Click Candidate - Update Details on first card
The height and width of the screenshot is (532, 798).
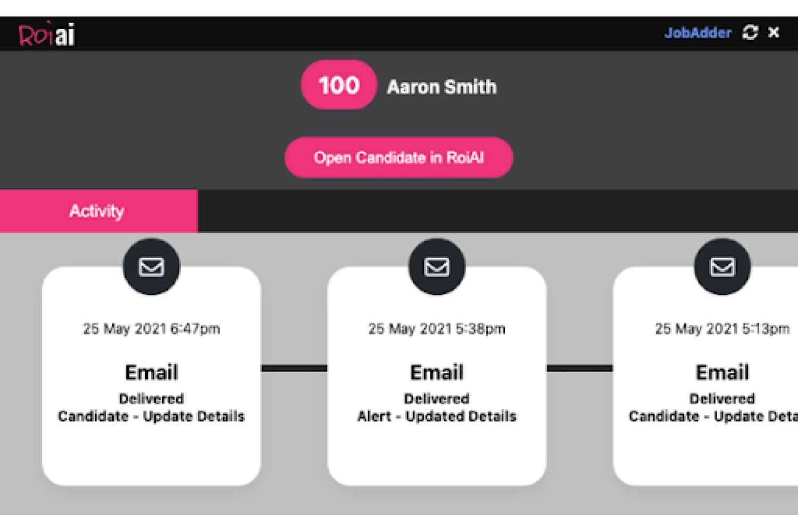[x=151, y=416]
